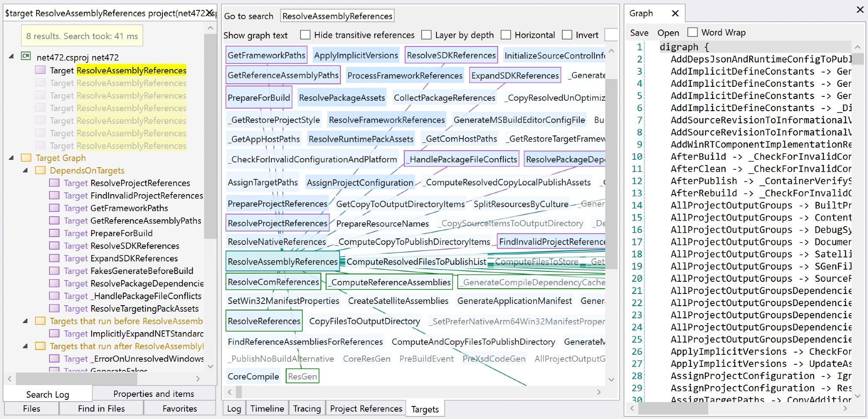Open the Favorites tab
This screenshot has height=419, width=868.
pyautogui.click(x=180, y=409)
